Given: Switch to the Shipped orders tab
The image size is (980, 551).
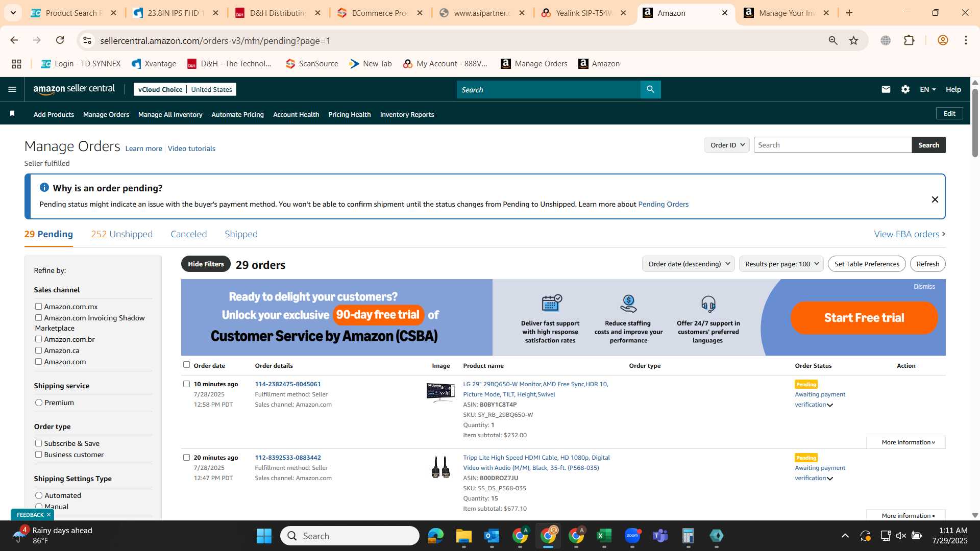Looking at the screenshot, I should click(x=241, y=234).
